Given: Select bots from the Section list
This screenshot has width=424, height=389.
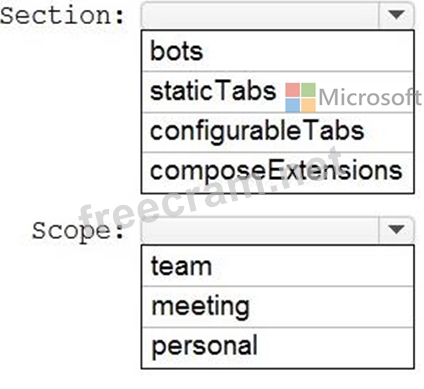Looking at the screenshot, I should [x=278, y=51].
